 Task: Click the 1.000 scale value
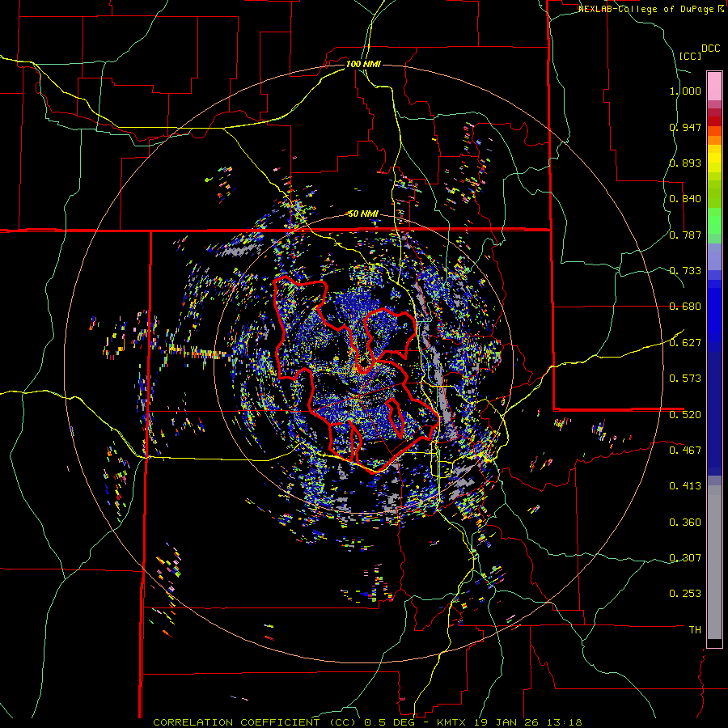click(x=685, y=91)
